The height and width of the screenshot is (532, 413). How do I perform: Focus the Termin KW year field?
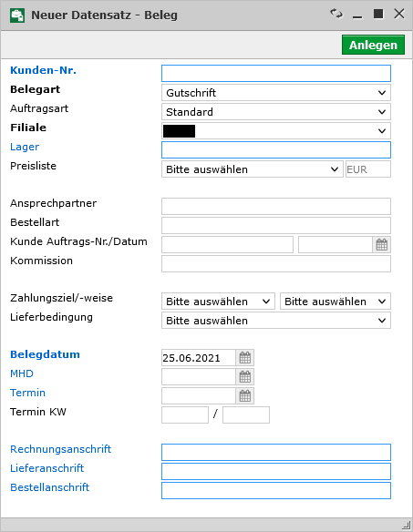[246, 415]
